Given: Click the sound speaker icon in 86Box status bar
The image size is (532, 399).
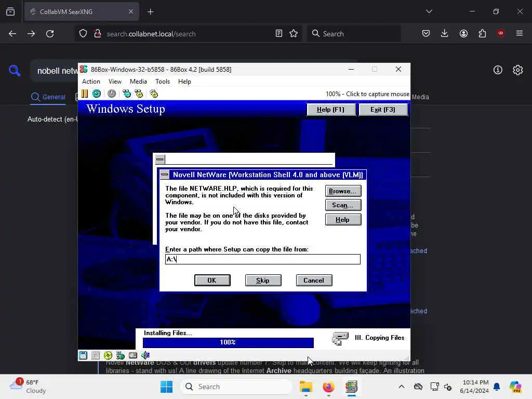Looking at the screenshot, I should (x=145, y=355).
